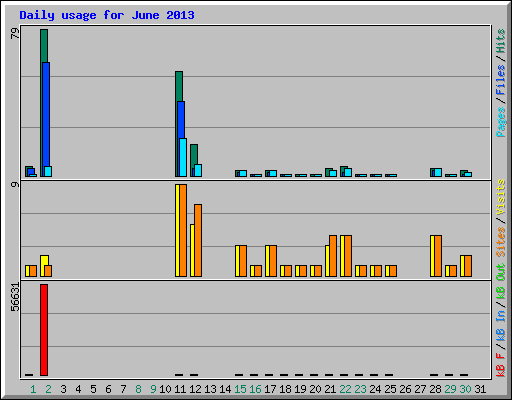Click the 'kB Out' legend label
Screen dimensions: 512x400
(x=501, y=281)
